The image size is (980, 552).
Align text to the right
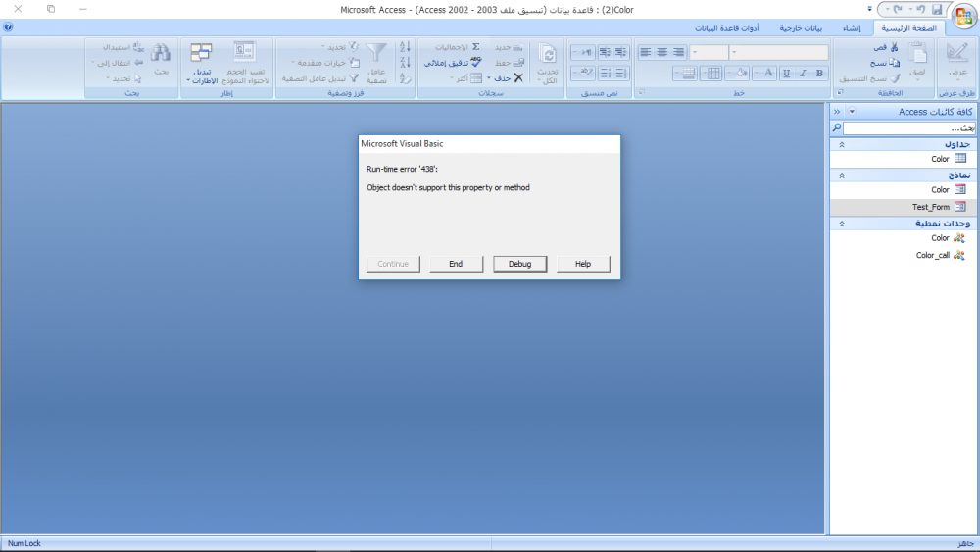(678, 53)
